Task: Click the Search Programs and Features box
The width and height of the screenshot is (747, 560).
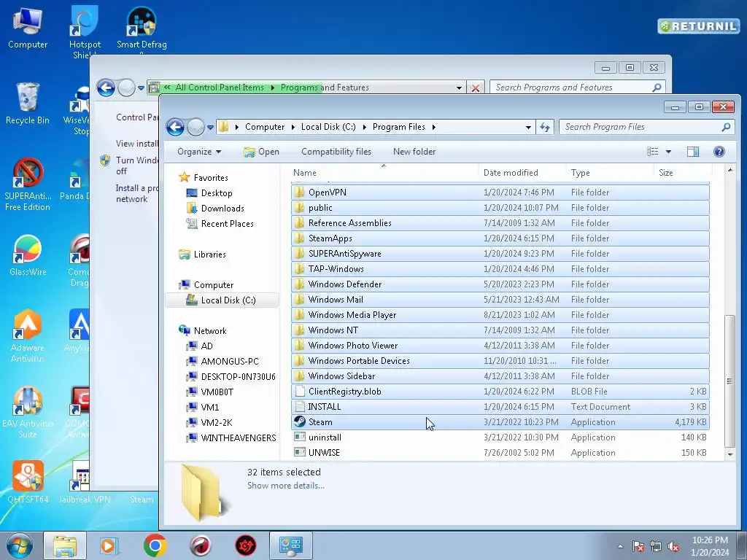Action: pos(577,87)
